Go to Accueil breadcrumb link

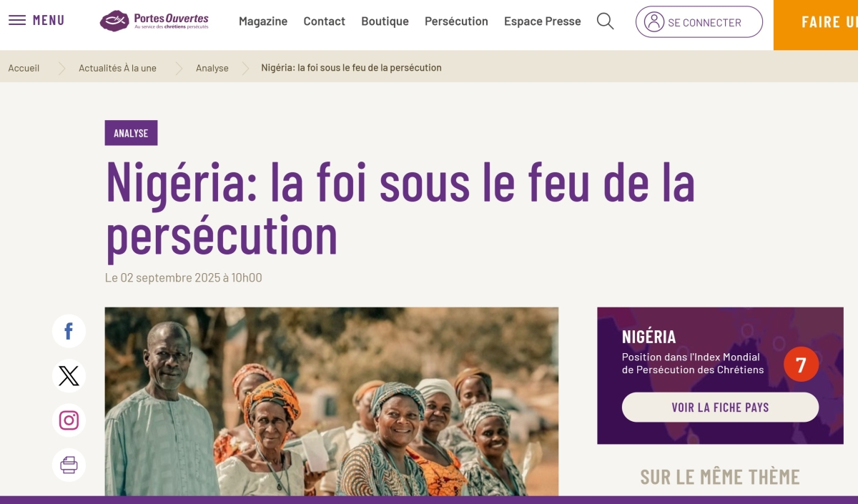(x=24, y=68)
